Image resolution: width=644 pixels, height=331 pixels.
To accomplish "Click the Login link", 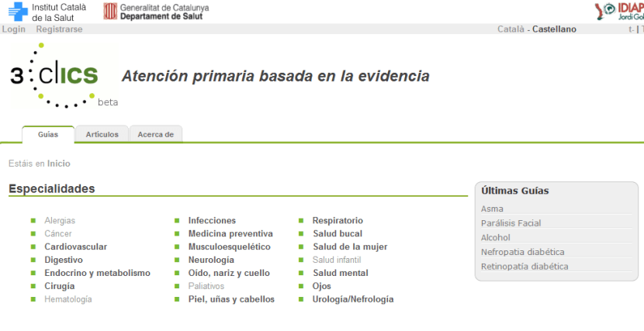I will (x=13, y=29).
